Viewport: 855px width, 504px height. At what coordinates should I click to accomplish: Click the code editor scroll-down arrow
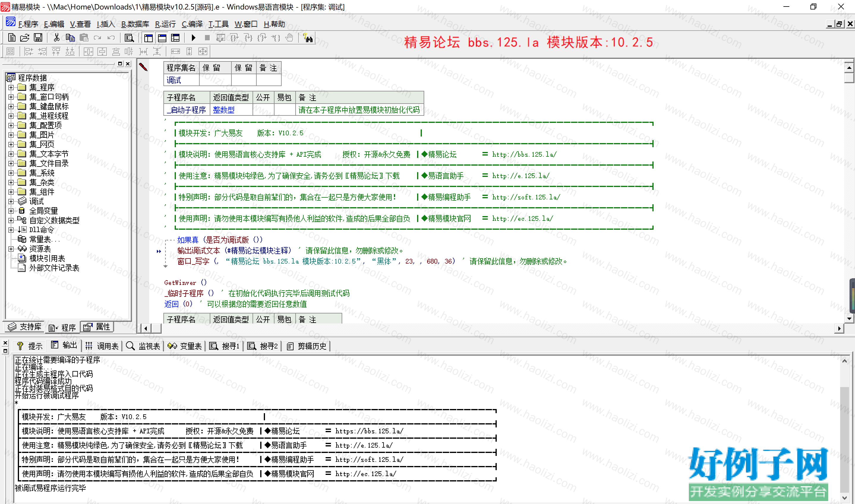[849, 318]
